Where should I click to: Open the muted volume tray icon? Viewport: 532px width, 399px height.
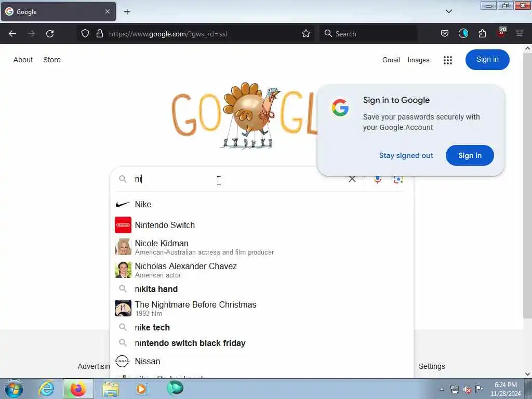(467, 390)
